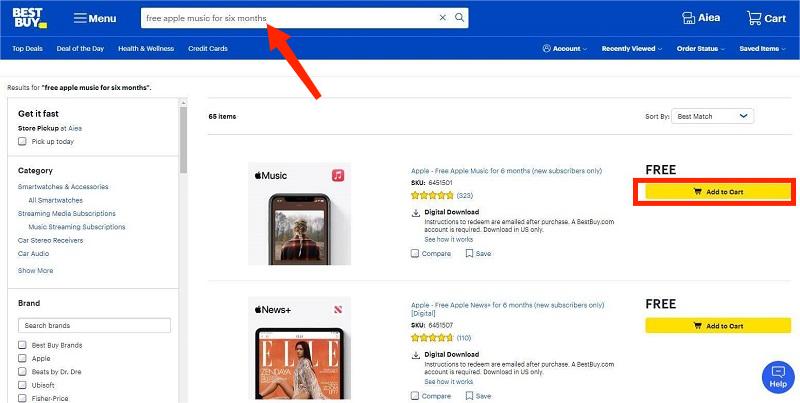Check the Beats by Dr. Dre checkbox

22,371
